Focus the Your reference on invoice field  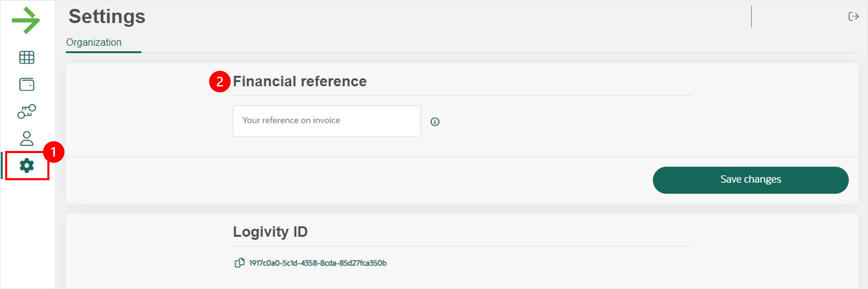pos(327,121)
